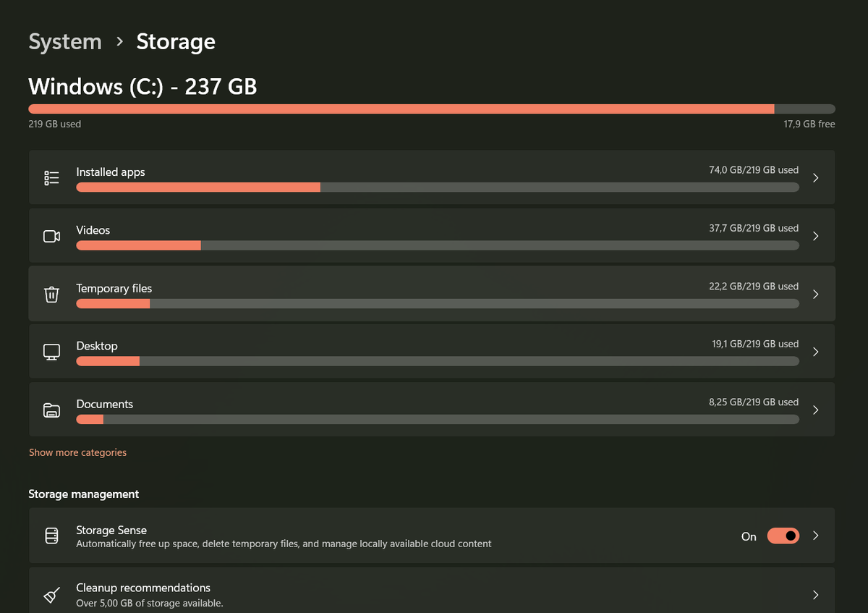Open Desktop category chevron arrow

pyautogui.click(x=815, y=352)
